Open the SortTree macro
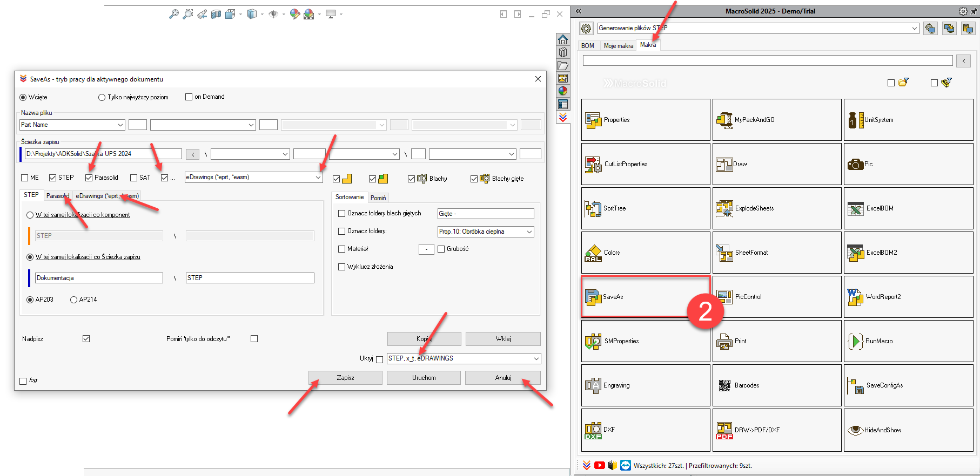Image resolution: width=980 pixels, height=476 pixels. (646, 208)
